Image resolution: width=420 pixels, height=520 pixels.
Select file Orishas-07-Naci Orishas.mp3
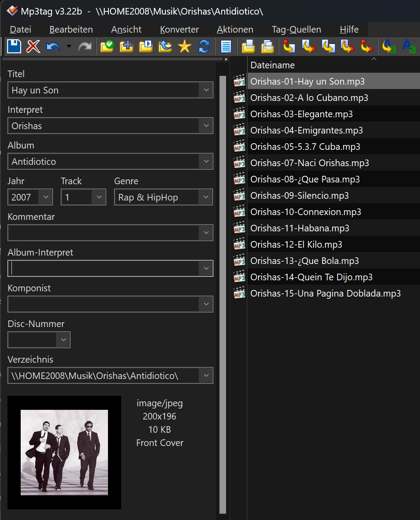pyautogui.click(x=309, y=163)
